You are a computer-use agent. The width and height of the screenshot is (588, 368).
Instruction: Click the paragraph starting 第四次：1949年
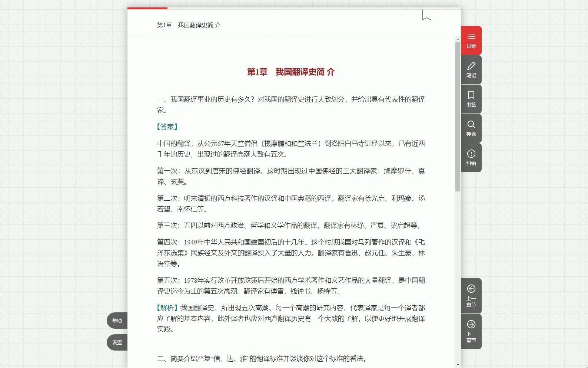point(291,253)
